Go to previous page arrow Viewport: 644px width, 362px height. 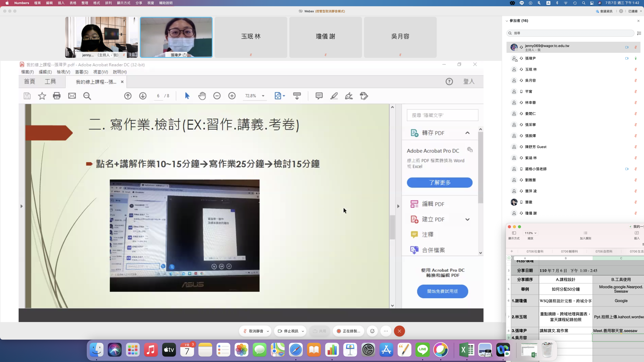(x=128, y=96)
